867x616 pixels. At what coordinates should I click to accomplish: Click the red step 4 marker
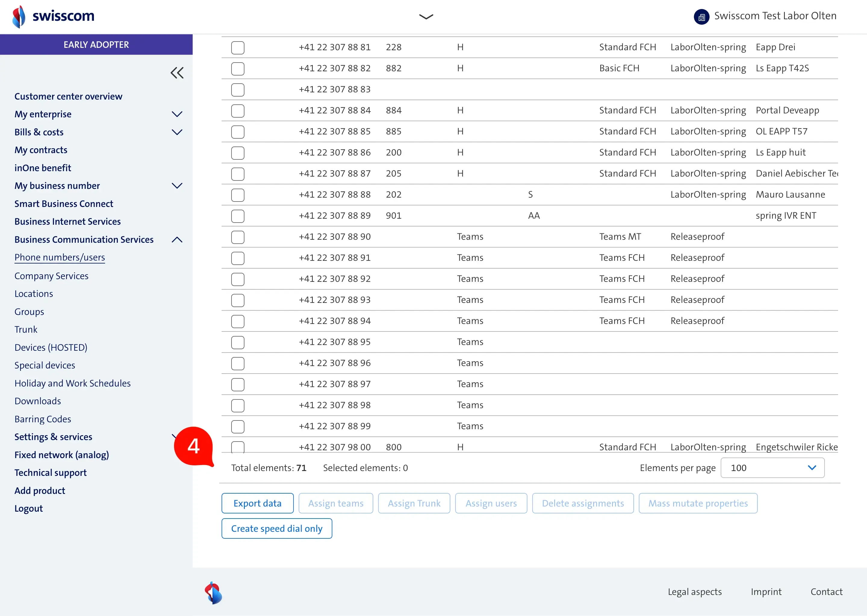click(x=194, y=446)
